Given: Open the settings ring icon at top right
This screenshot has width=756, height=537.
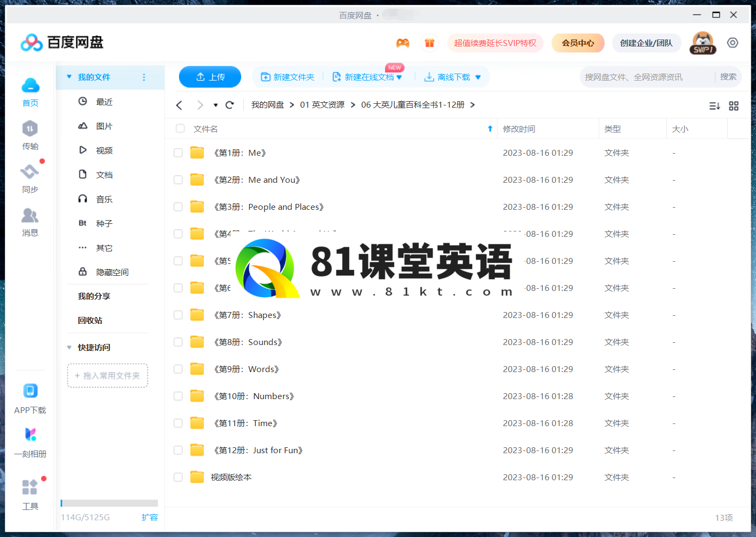Looking at the screenshot, I should (733, 43).
